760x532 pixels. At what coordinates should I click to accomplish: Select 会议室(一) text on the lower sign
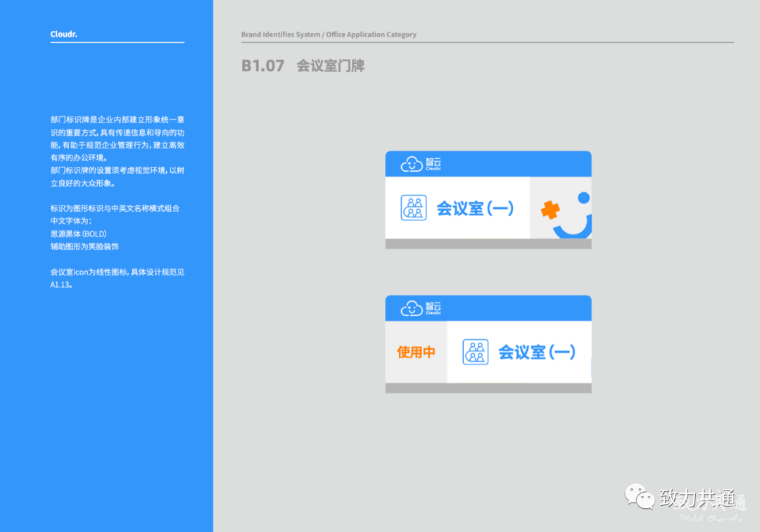point(537,352)
